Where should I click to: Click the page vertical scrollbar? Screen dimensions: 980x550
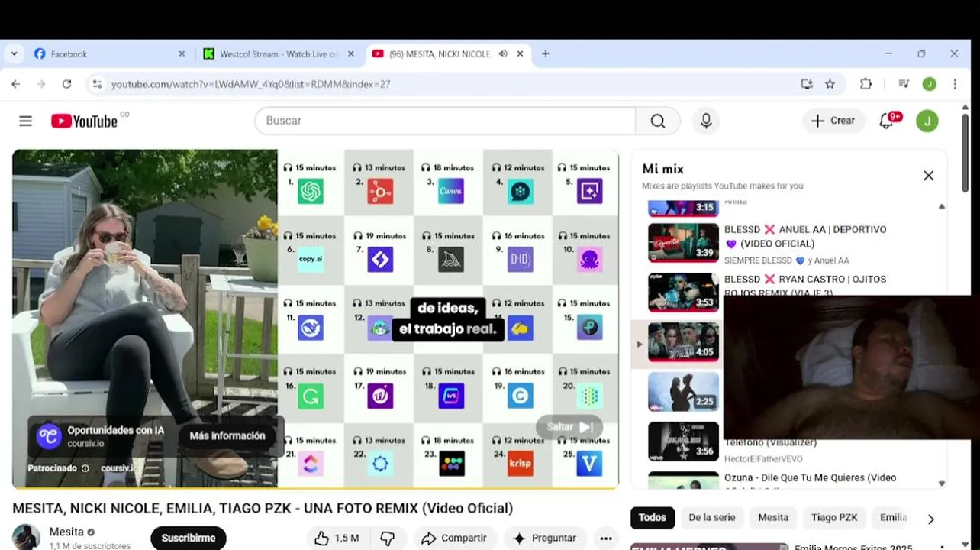click(x=965, y=153)
